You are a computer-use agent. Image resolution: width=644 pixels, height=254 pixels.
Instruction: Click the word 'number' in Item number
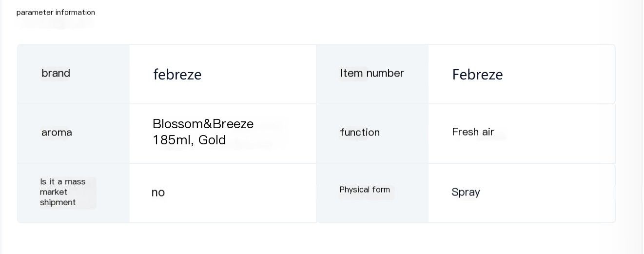385,73
